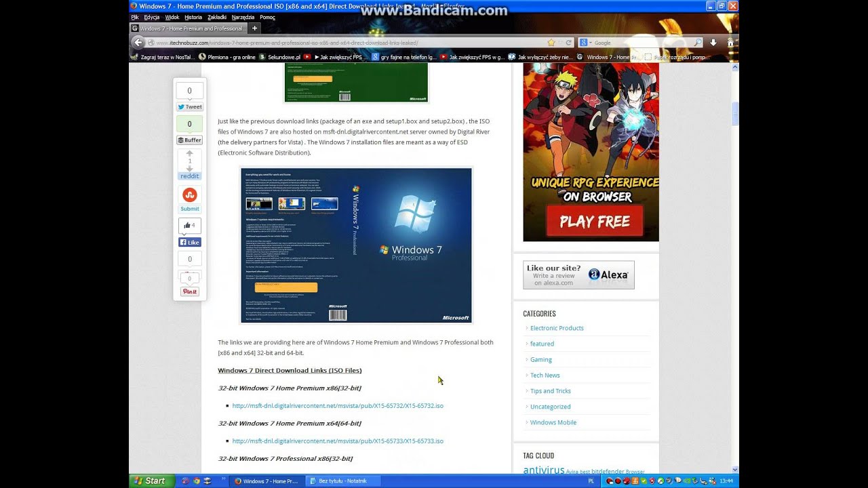Click Submit under the StumbleUpon icon
Viewport: 868px width, 488px height.
pyautogui.click(x=190, y=209)
